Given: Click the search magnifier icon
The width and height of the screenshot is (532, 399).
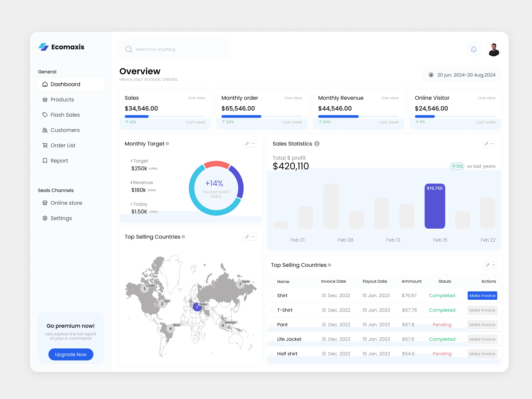Looking at the screenshot, I should 129,49.
